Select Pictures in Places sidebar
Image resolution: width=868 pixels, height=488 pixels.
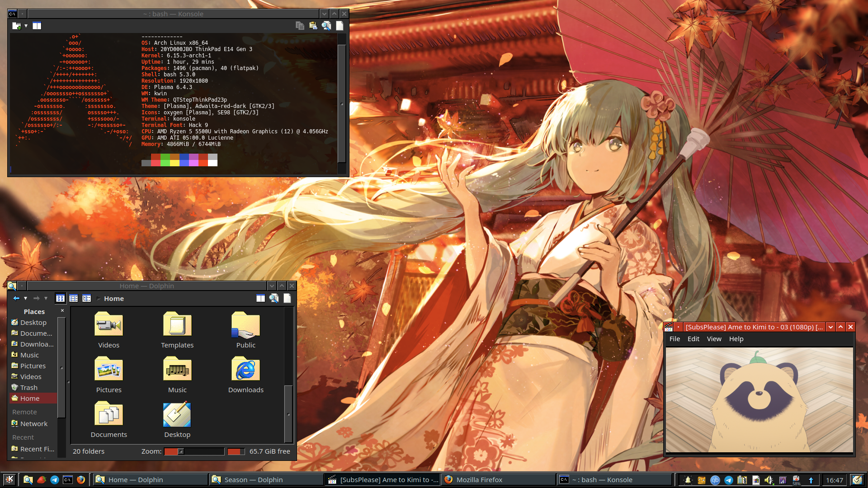(x=33, y=366)
